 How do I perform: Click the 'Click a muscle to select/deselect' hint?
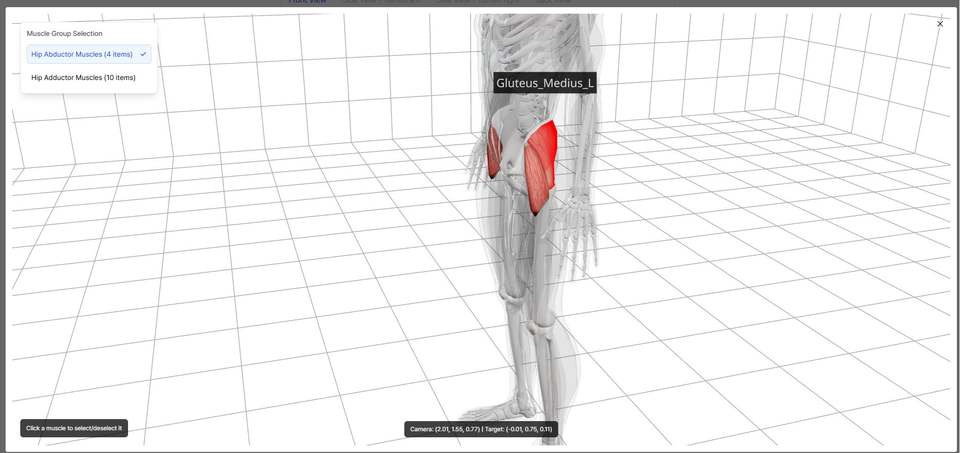74,428
